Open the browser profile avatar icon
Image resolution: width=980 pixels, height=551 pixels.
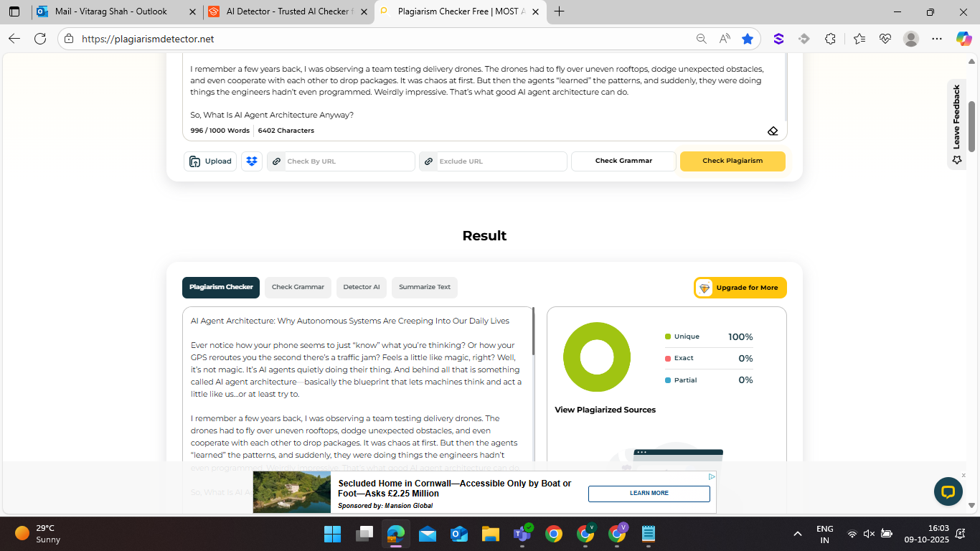pyautogui.click(x=910, y=39)
